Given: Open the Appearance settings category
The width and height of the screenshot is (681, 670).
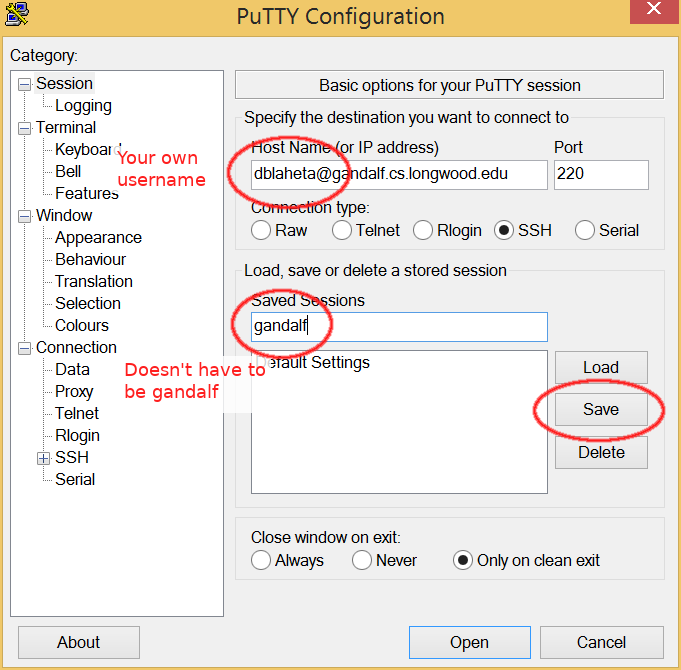Looking at the screenshot, I should coord(98,238).
